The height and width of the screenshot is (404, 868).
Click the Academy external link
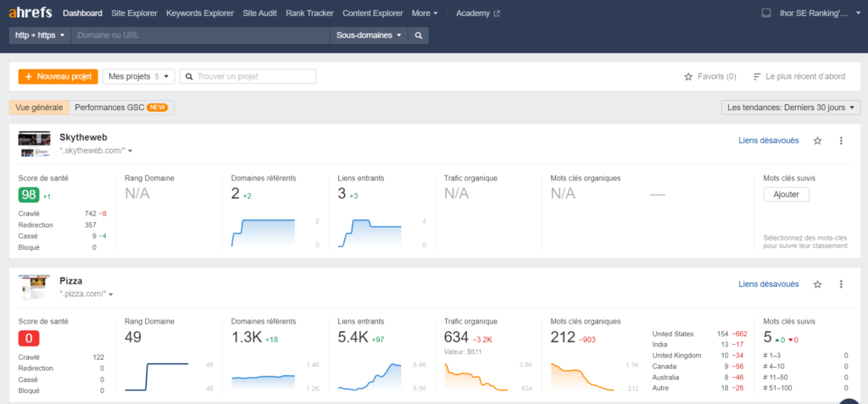click(x=478, y=14)
